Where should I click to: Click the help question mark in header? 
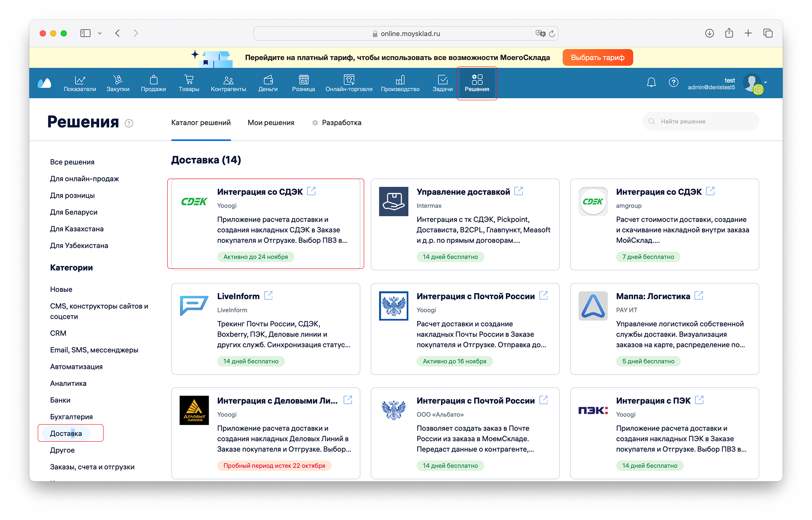pos(673,82)
